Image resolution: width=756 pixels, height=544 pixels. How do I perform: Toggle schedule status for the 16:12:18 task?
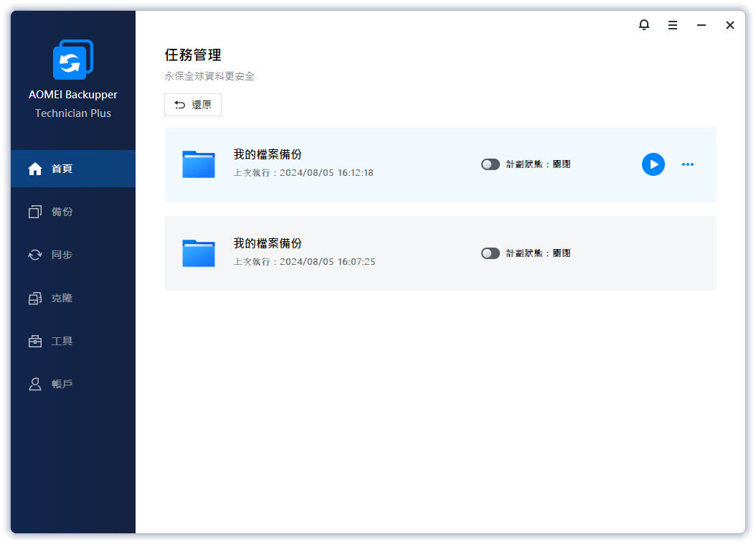pyautogui.click(x=491, y=164)
